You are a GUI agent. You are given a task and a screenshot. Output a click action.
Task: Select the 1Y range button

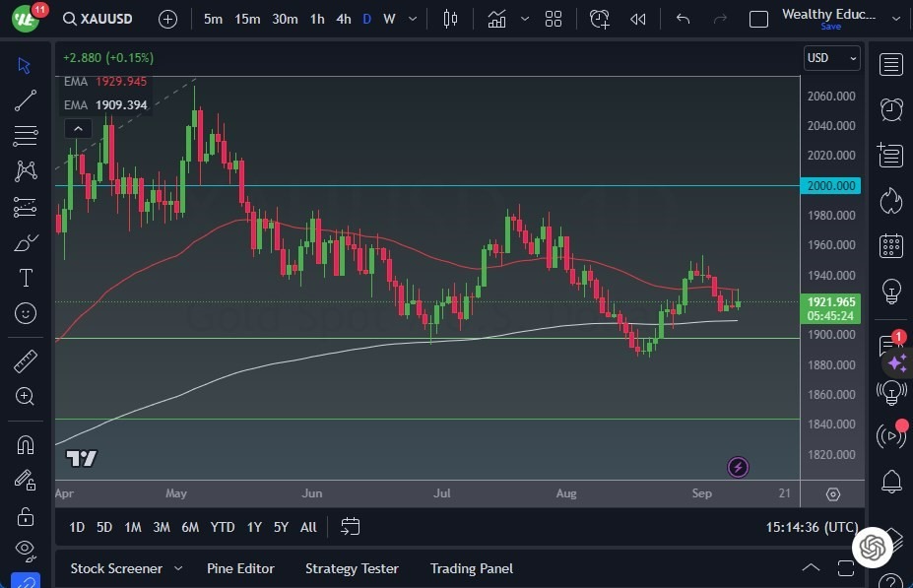[x=253, y=527]
